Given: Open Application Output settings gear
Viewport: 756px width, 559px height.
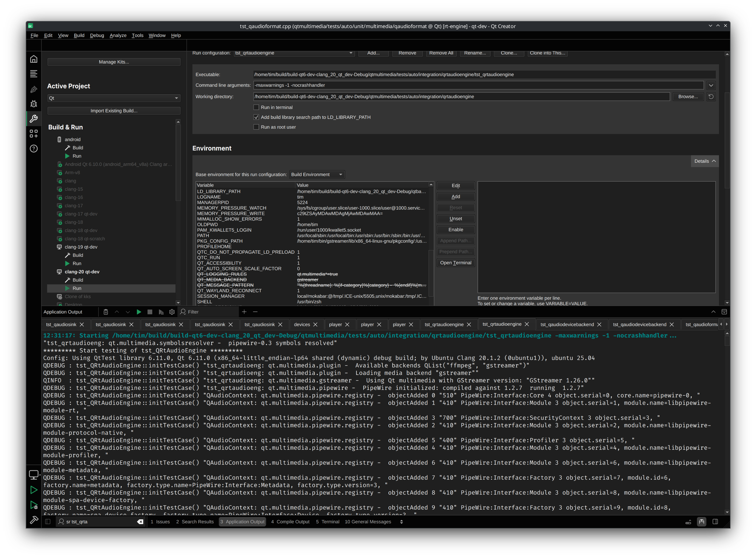Looking at the screenshot, I should 172,312.
